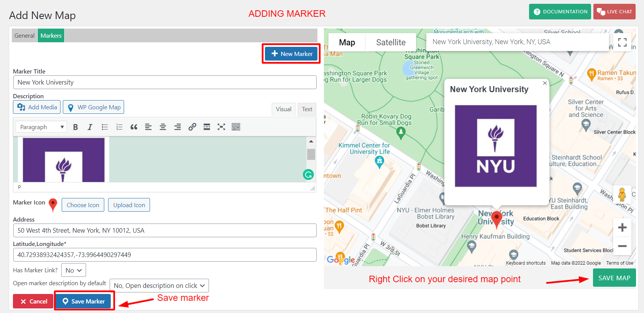Screen dimensions: 644x313
Task: Open the marker description default dropdown
Action: [159, 286]
